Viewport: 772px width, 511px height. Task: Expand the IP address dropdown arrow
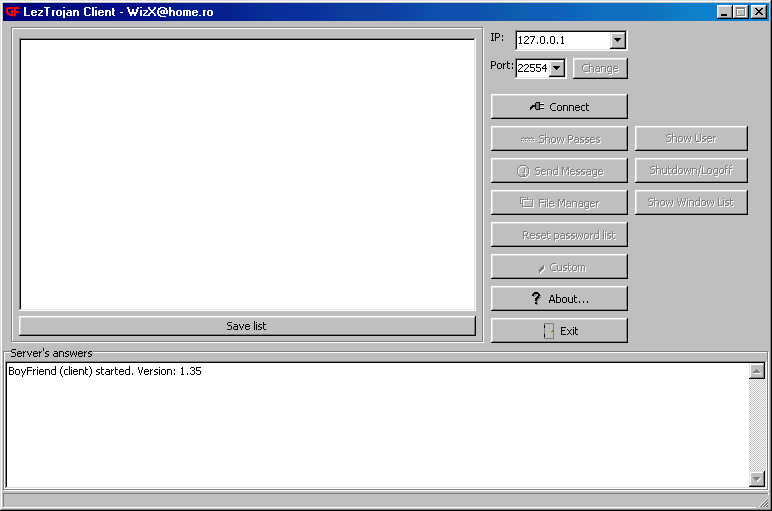[617, 41]
